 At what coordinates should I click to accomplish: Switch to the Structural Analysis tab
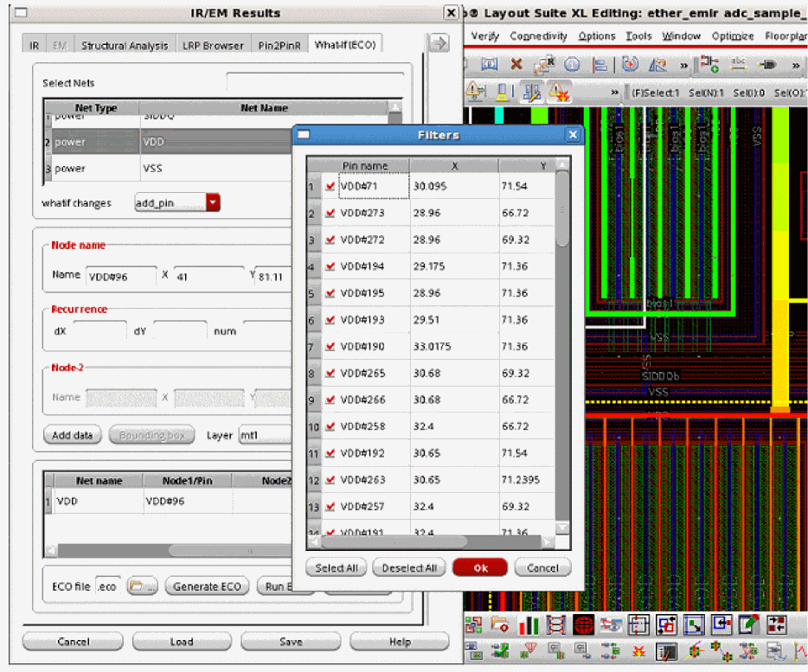tap(126, 45)
